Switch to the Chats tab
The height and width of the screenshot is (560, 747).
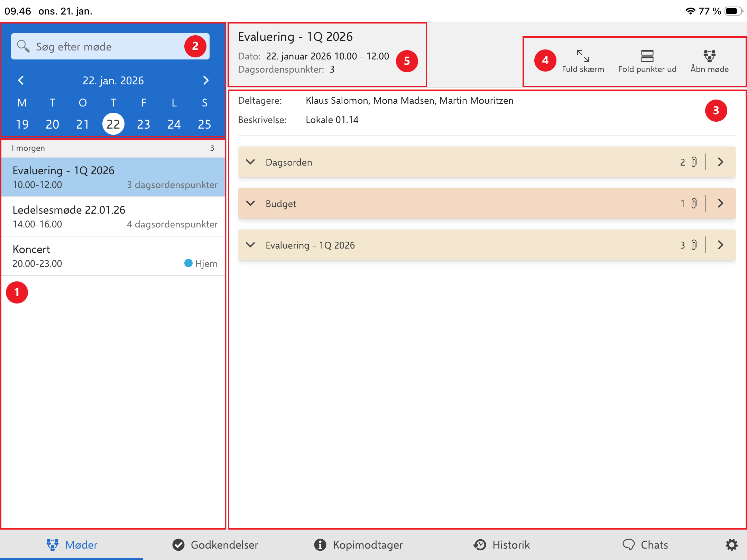(x=645, y=545)
